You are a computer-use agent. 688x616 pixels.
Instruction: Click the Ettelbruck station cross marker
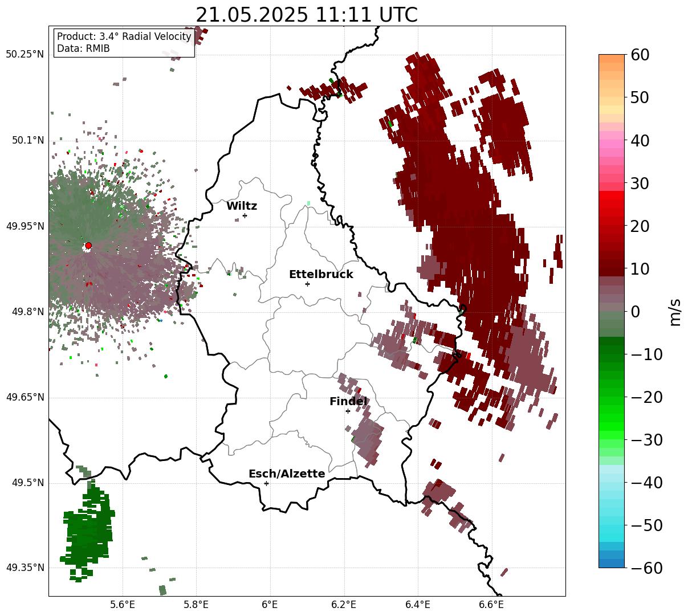pyautogui.click(x=307, y=284)
